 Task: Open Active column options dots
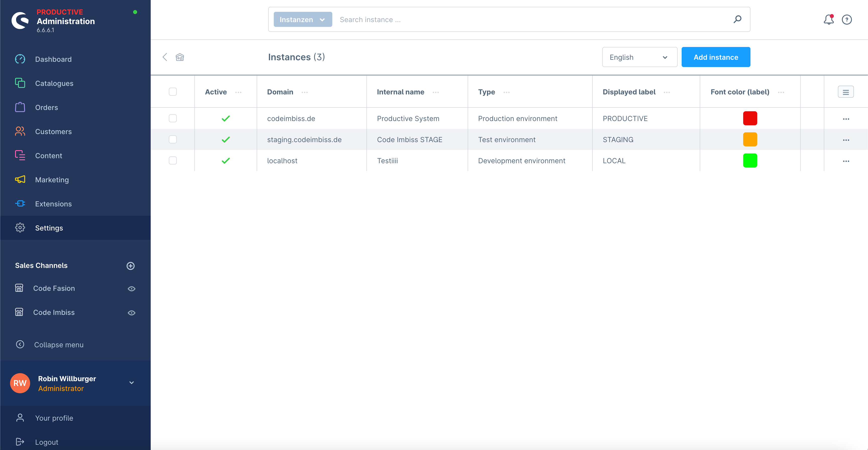pyautogui.click(x=238, y=92)
